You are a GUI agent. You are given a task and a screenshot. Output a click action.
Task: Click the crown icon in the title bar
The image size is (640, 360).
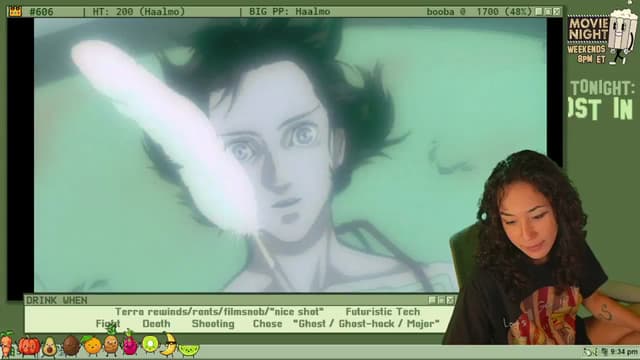point(15,11)
